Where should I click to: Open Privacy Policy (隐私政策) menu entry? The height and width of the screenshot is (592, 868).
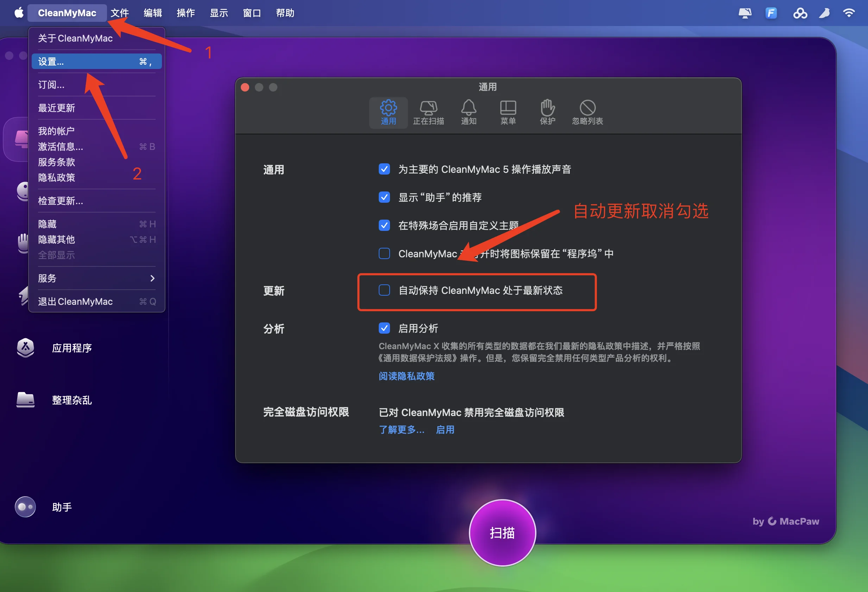[x=97, y=177]
